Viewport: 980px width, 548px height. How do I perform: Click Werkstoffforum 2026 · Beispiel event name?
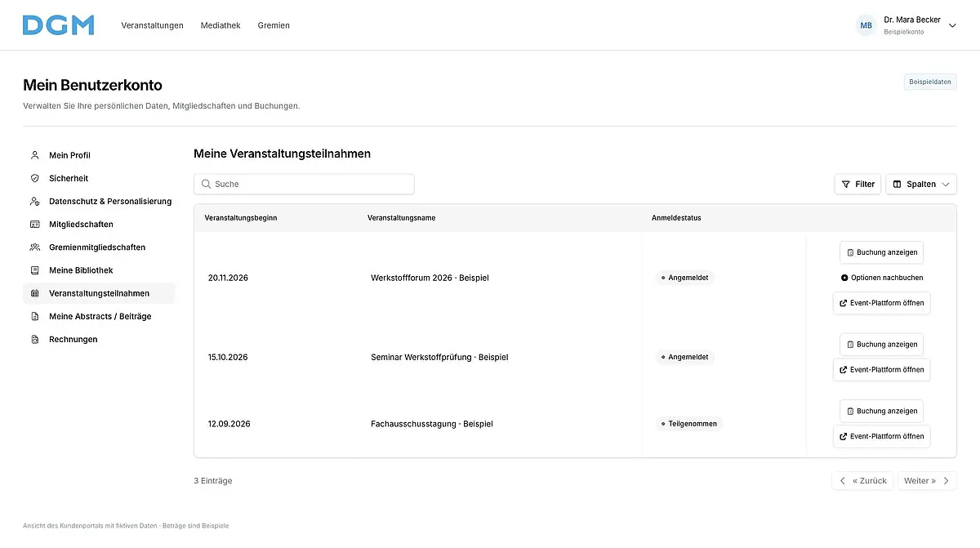click(x=430, y=278)
